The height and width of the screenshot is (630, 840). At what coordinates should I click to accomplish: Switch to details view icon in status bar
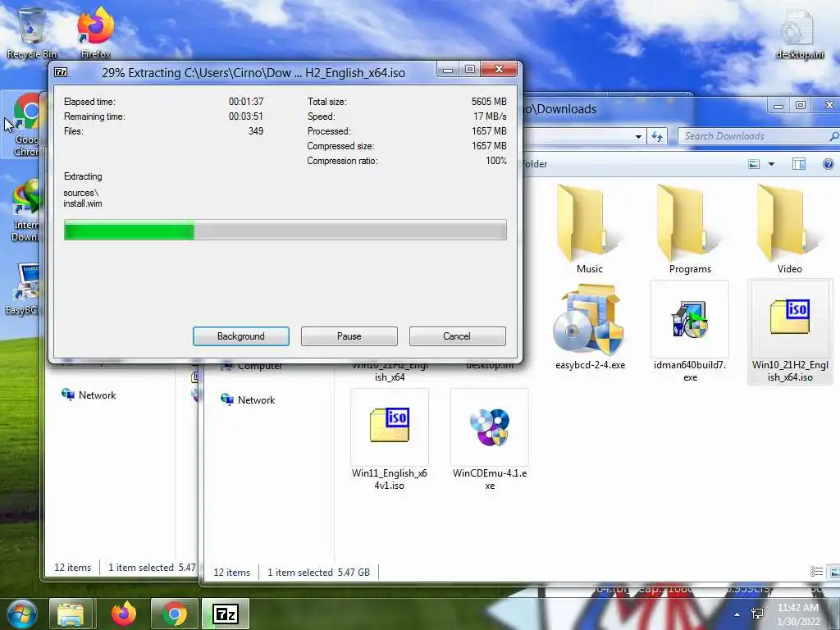coord(816,572)
